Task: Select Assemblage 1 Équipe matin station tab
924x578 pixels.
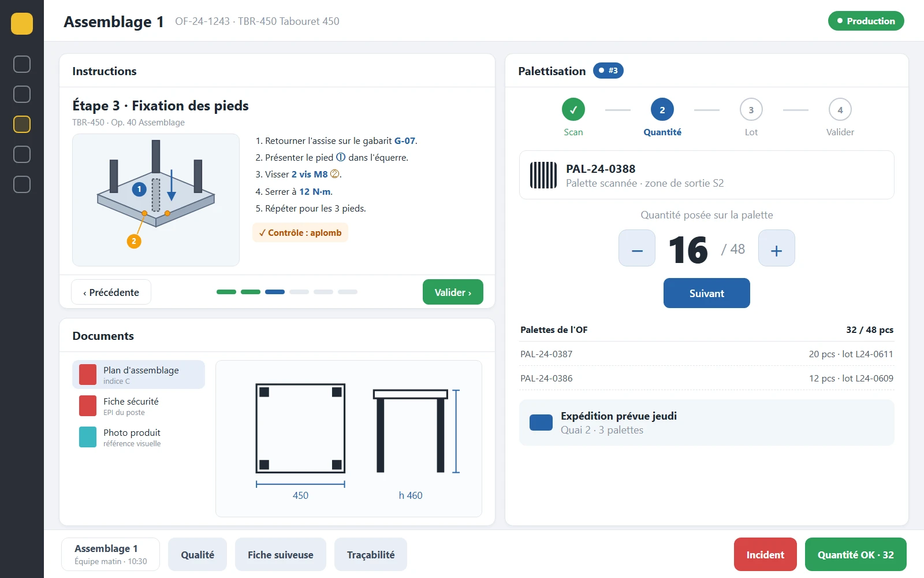Action: point(111,554)
